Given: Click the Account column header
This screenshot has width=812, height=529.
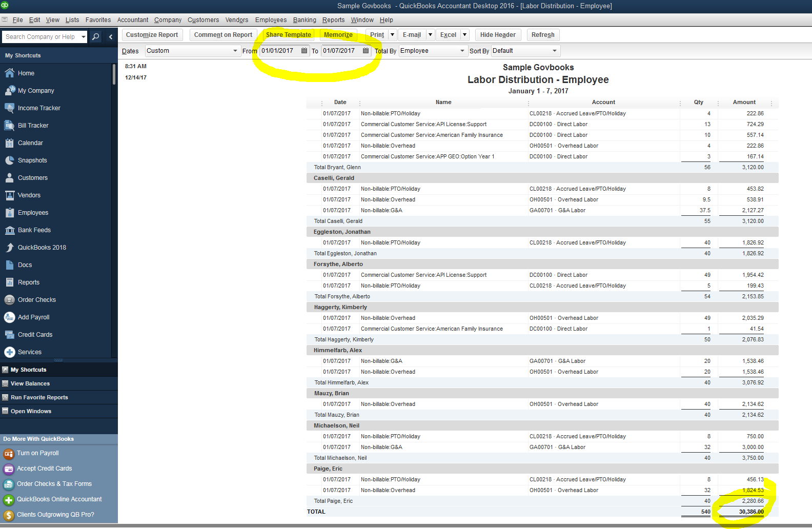Looking at the screenshot, I should 603,103.
